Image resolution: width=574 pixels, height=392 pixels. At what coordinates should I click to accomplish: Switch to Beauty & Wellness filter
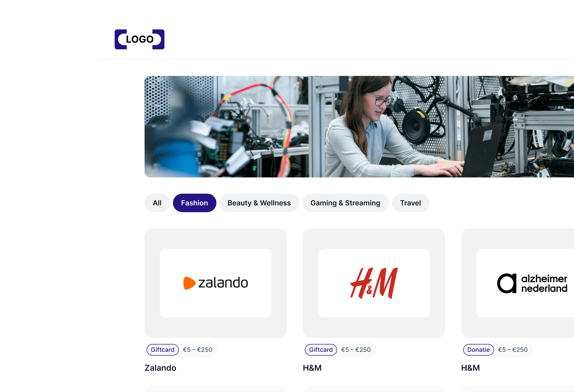click(x=259, y=203)
